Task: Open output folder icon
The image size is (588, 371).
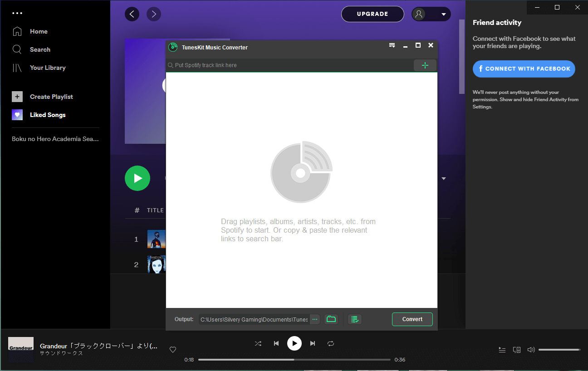Action: click(x=331, y=319)
